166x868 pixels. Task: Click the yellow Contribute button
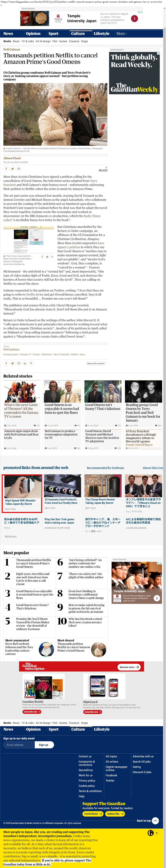tap(93, 813)
